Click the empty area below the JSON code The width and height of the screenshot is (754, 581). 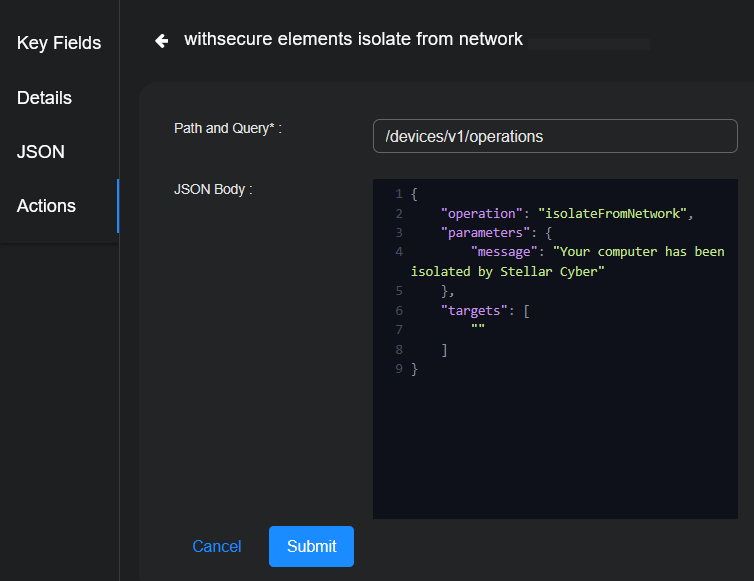point(555,450)
